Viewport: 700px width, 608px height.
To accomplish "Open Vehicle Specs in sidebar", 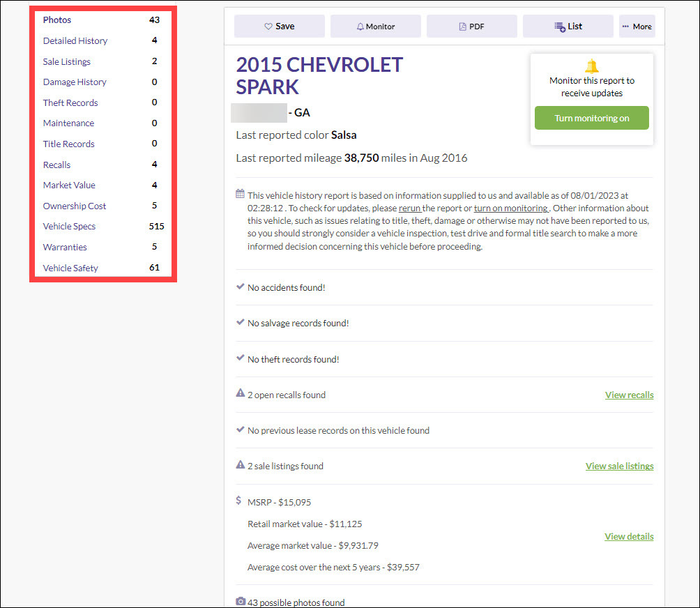I will [x=69, y=227].
